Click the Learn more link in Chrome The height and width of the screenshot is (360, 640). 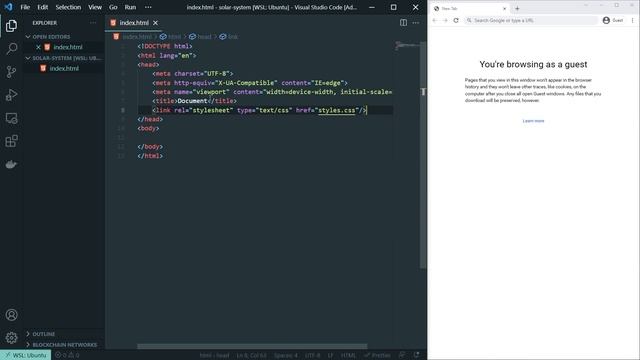(533, 121)
